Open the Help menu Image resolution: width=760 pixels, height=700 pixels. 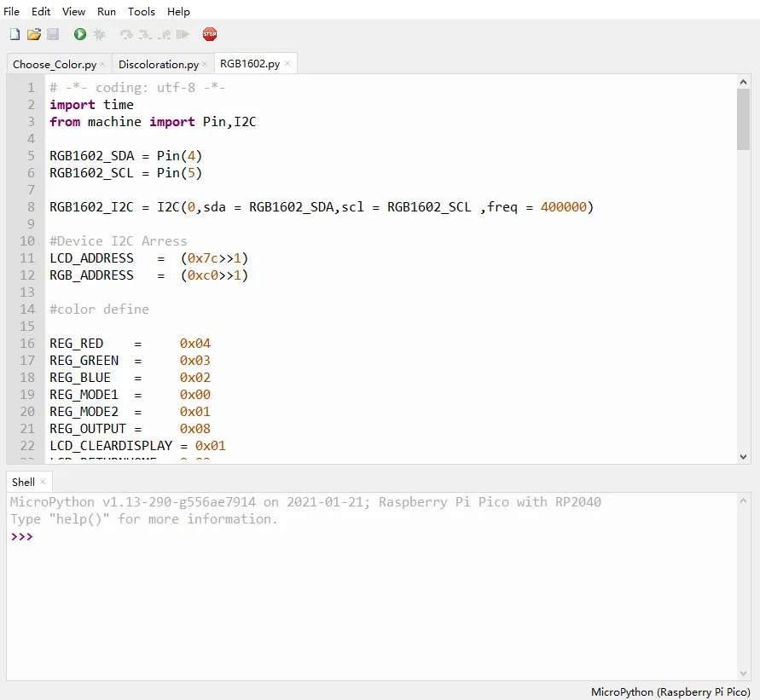click(x=178, y=12)
